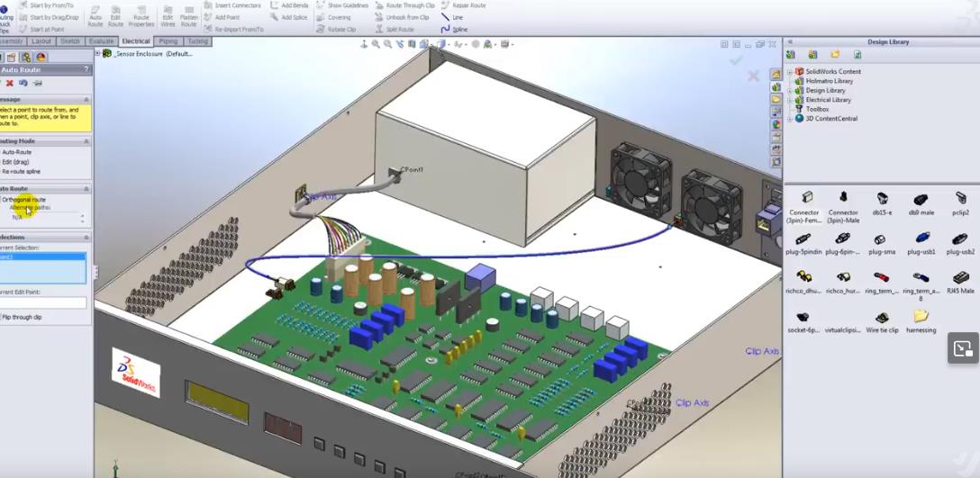Pick the Wire tie clip component
Screen dimensions: 980x478
882,321
